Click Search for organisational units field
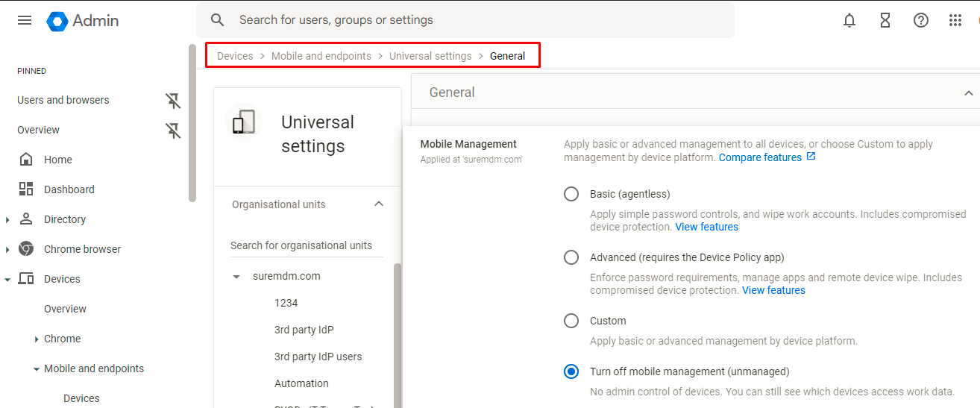 pos(307,245)
